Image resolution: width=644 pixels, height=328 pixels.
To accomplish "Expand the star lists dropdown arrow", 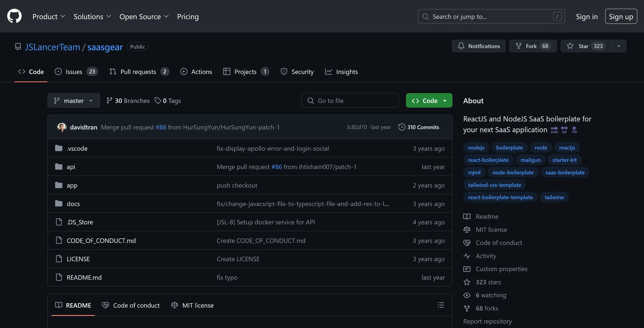I will pyautogui.click(x=619, y=46).
